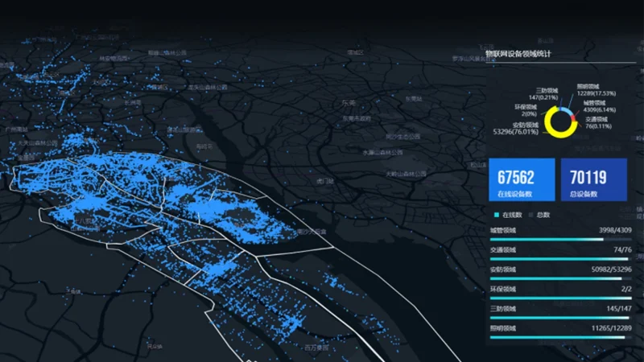Click the 三防领域 147(0.21%) chart label

tap(543, 94)
